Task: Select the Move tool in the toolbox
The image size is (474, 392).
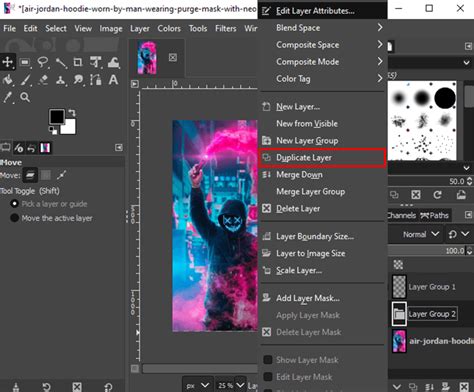Action: [7, 62]
